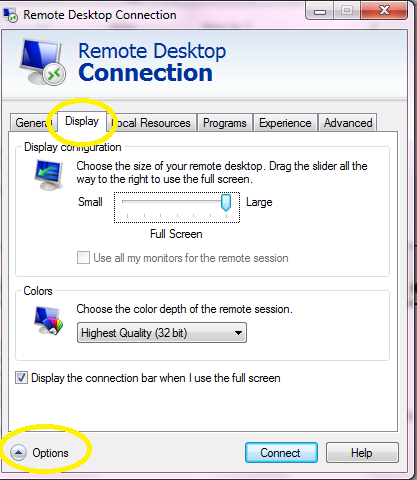The height and width of the screenshot is (480, 417).
Task: Close the Remote Desktop Connection window
Action: click(x=384, y=11)
